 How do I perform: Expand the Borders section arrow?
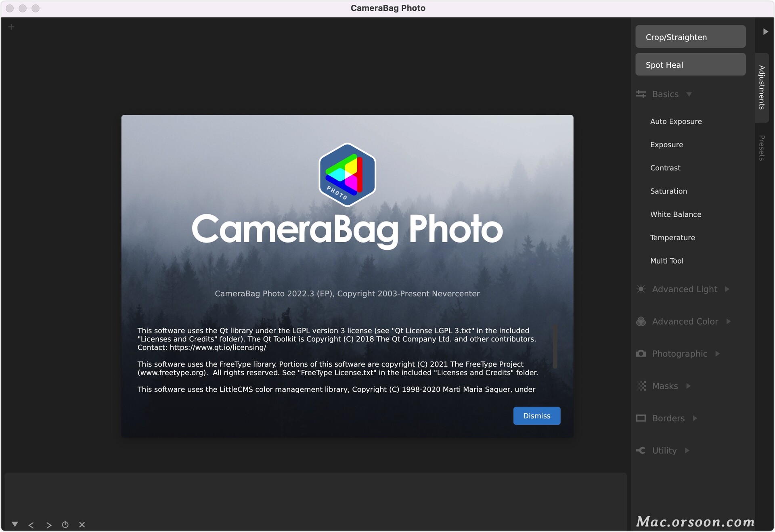click(695, 418)
